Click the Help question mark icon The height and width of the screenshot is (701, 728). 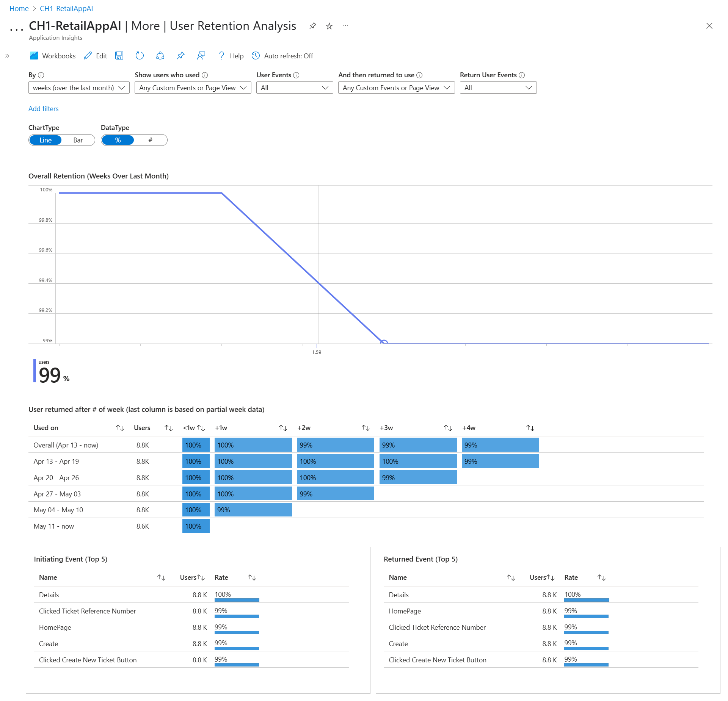[221, 56]
